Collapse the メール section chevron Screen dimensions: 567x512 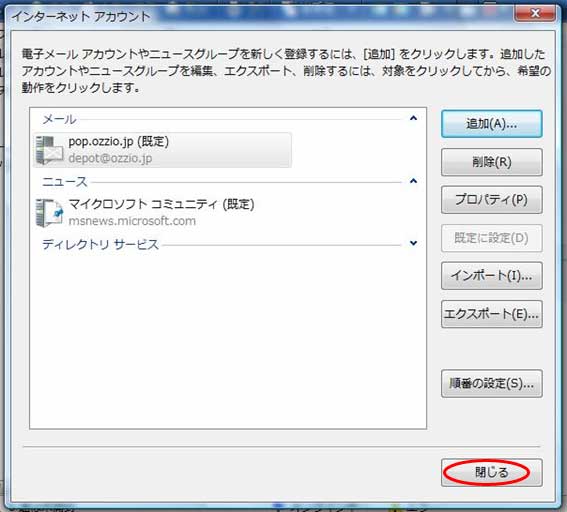[413, 118]
